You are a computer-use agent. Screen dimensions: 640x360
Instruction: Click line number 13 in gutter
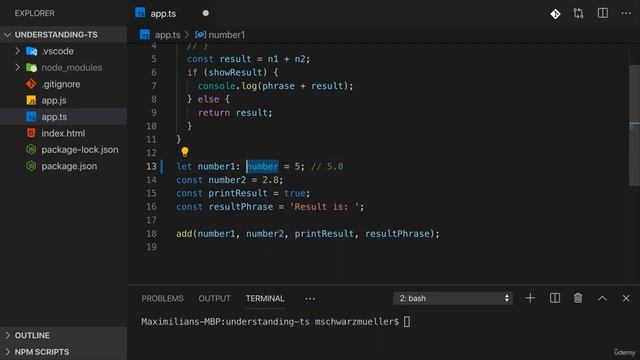(x=151, y=167)
